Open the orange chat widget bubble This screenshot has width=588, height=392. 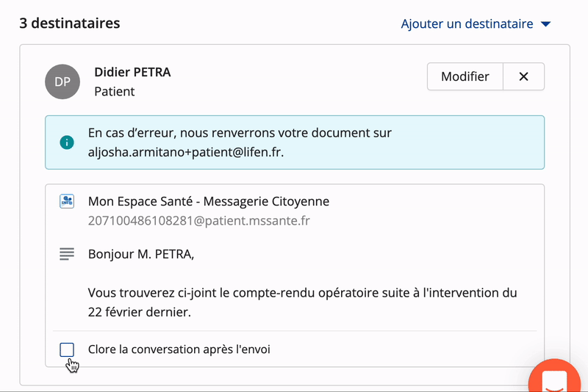(554, 376)
